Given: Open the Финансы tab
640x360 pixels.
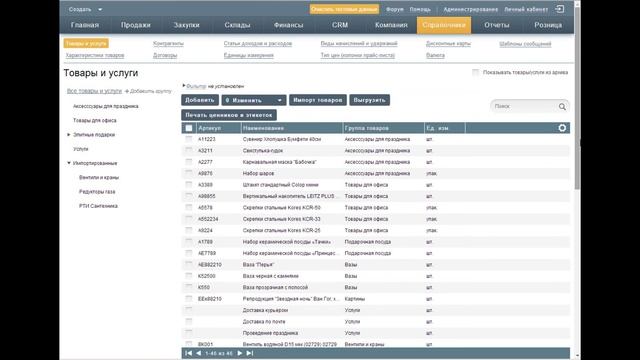Looking at the screenshot, I should (x=289, y=25).
